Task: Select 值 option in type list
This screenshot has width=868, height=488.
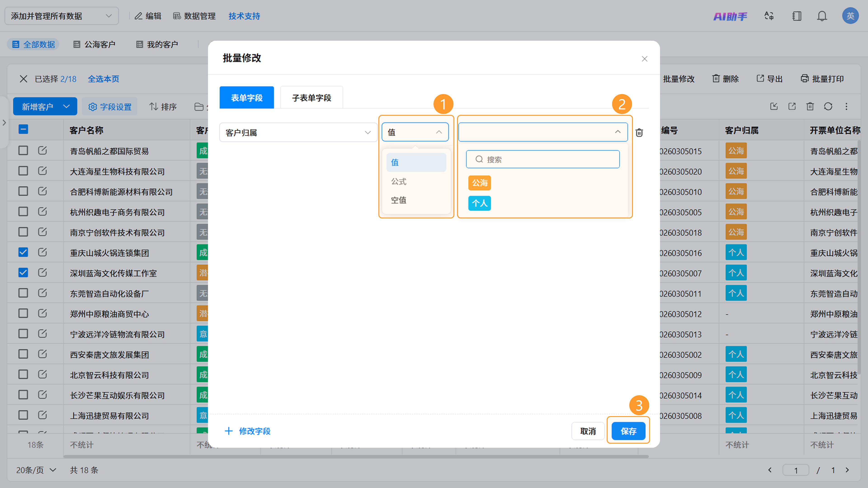Action: (x=416, y=162)
